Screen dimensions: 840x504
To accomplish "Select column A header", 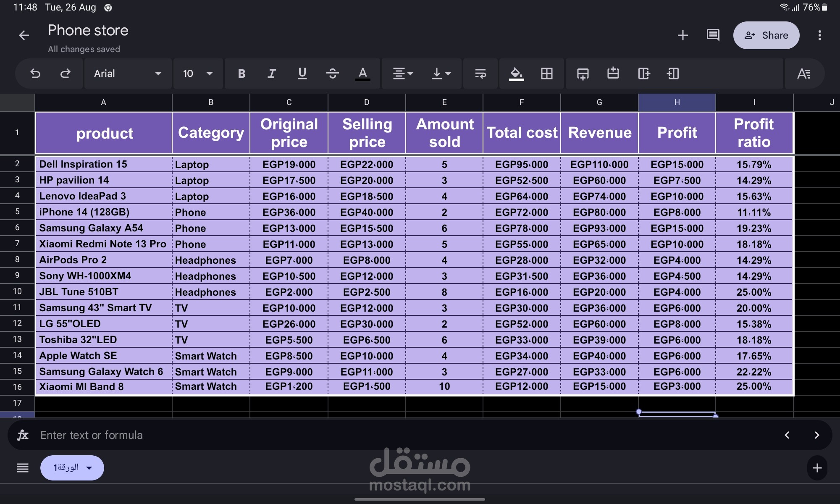I will 103,102.
